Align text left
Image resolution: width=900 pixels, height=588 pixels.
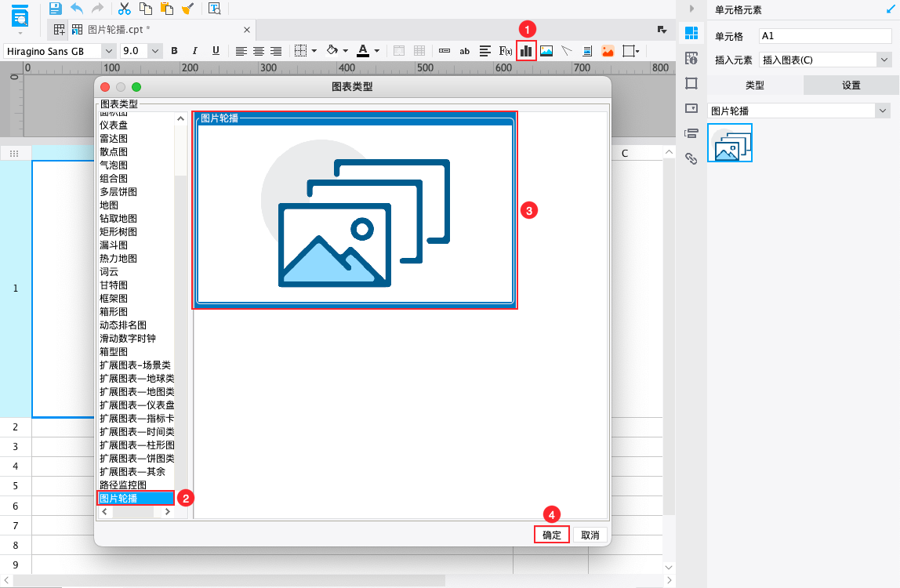(x=241, y=51)
